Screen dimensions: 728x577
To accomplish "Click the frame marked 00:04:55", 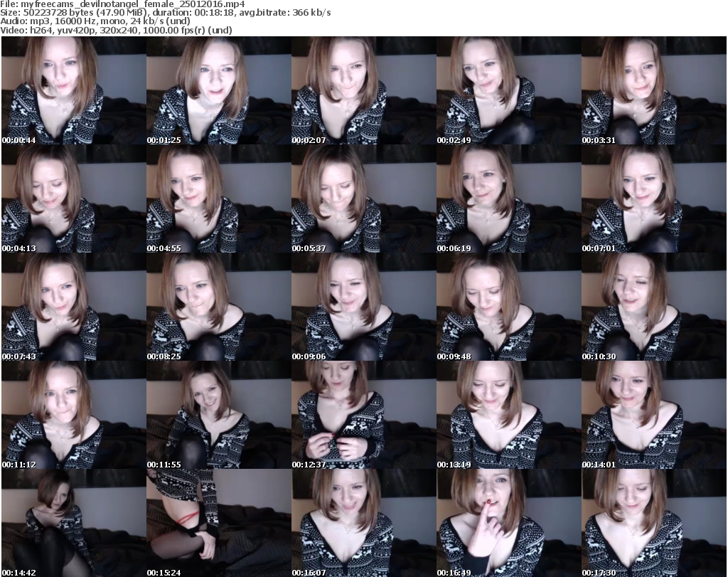I will (x=219, y=198).
